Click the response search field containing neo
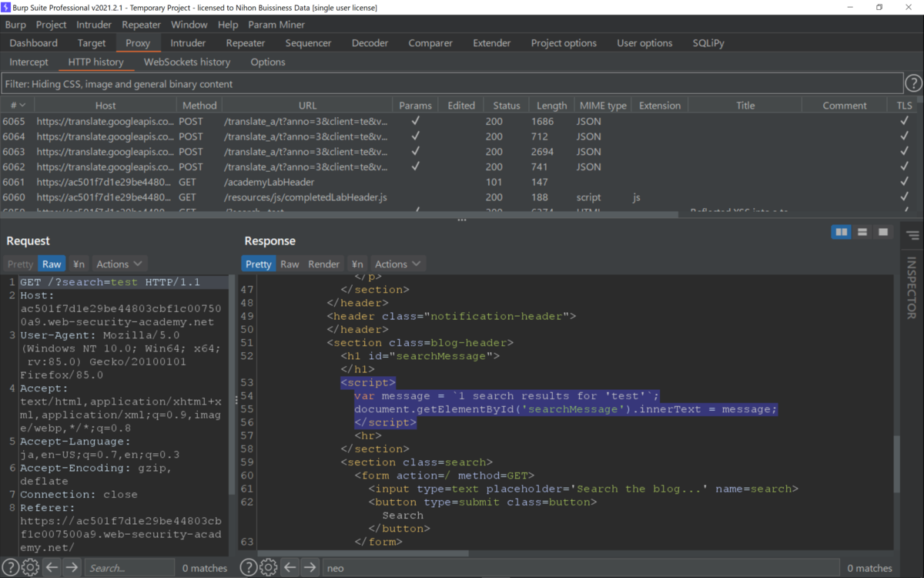This screenshot has width=924, height=578. [580, 568]
